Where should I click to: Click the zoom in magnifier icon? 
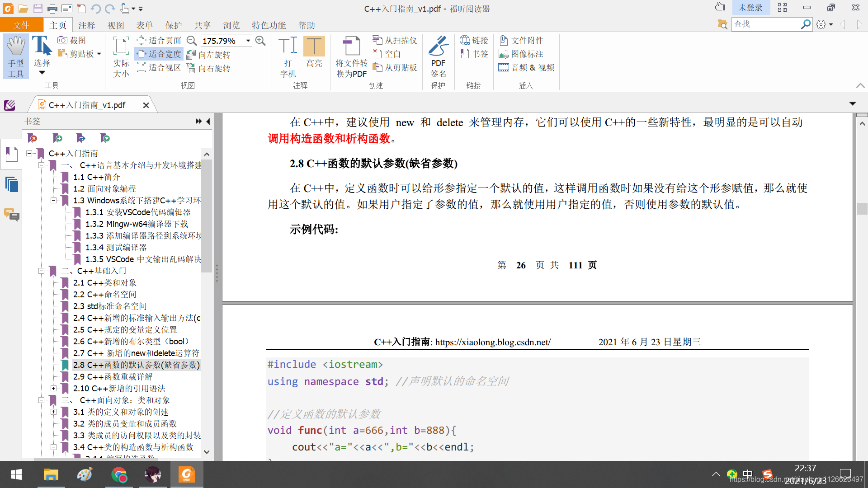pos(260,41)
